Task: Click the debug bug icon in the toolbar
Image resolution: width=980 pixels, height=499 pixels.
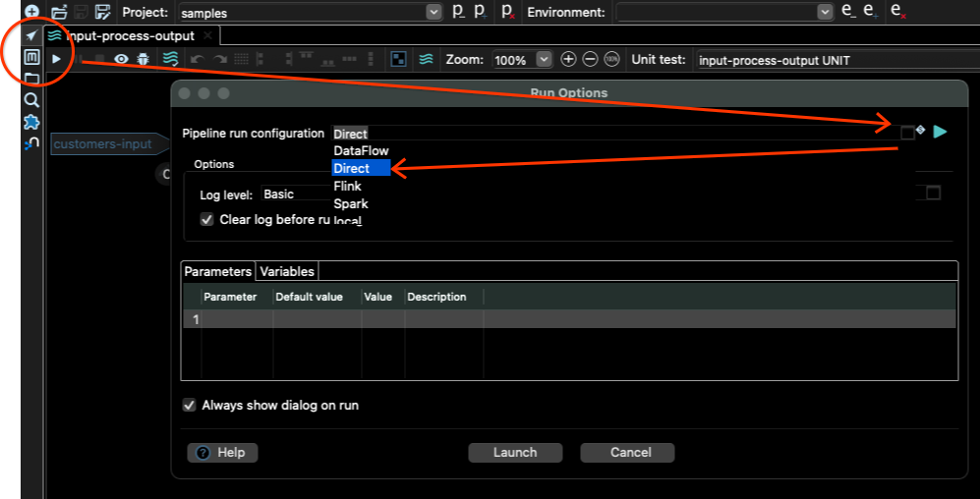Action: coord(144,60)
